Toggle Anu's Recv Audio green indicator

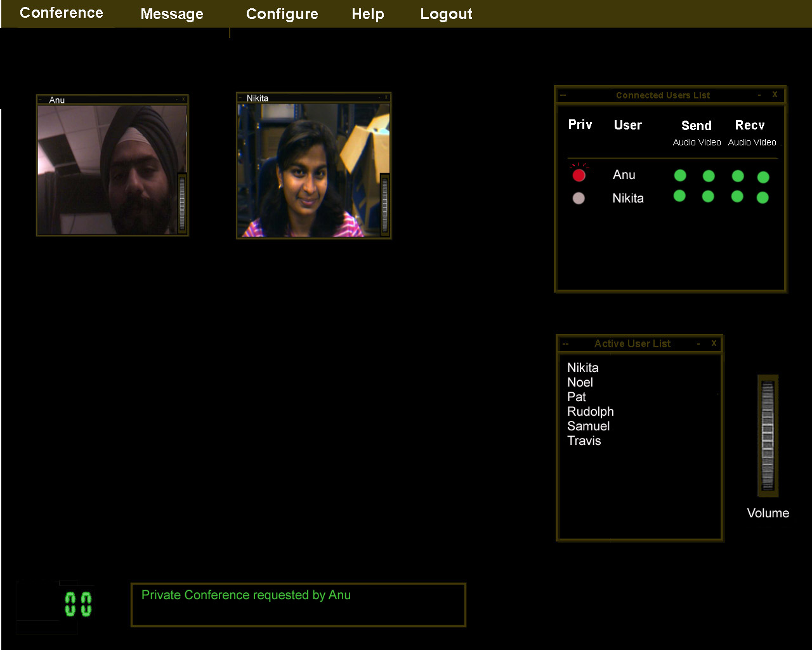[738, 176]
